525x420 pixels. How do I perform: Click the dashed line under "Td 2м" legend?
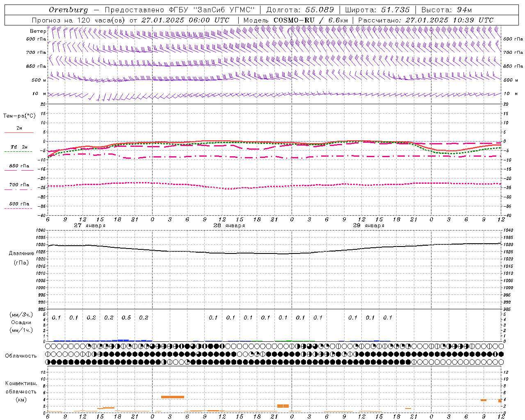18,151
